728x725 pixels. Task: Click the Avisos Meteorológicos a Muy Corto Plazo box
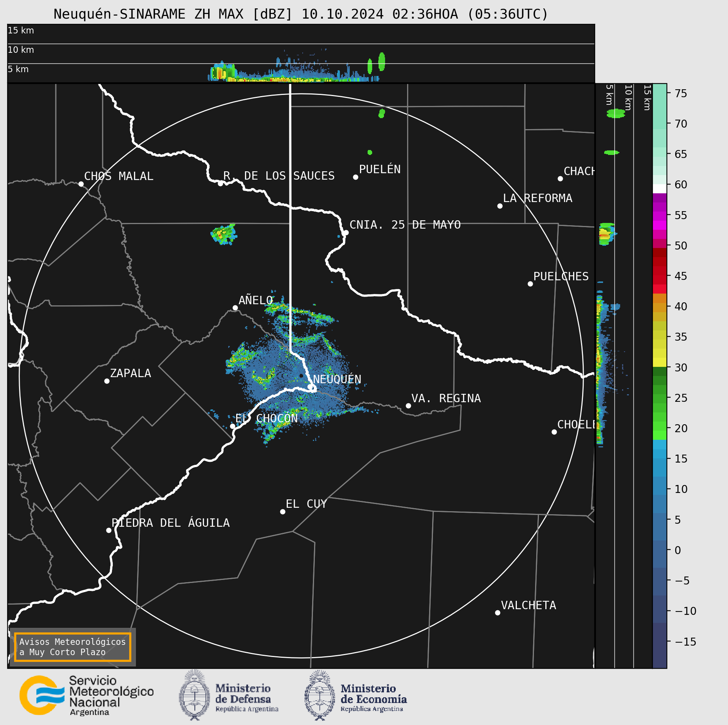point(73,647)
